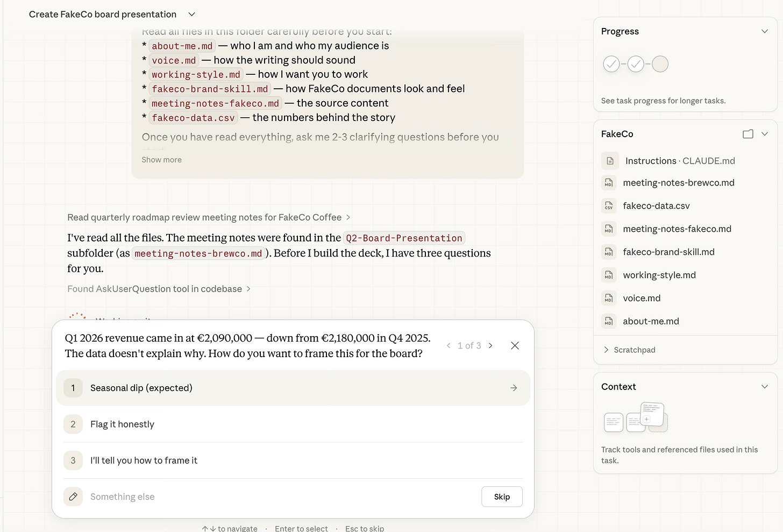Click the meeting-notes-brewco.md code tag in reply

[198, 253]
